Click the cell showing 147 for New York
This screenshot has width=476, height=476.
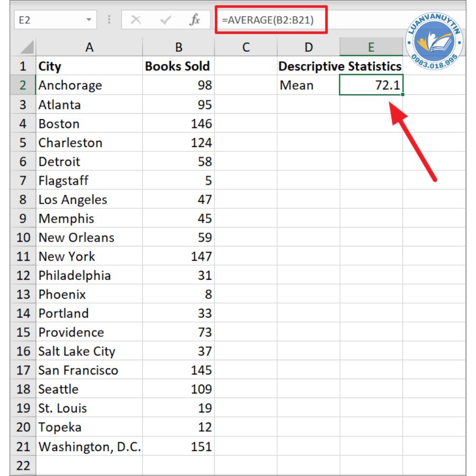pos(178,257)
